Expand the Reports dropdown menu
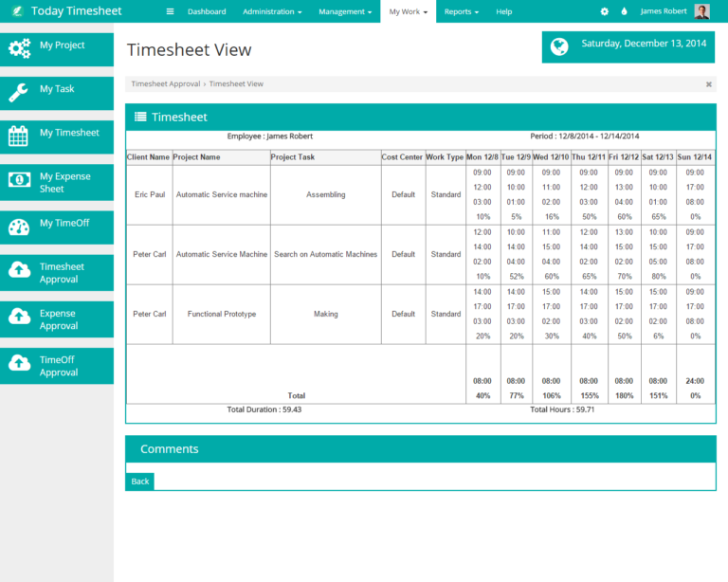This screenshot has width=728, height=582. tap(462, 11)
